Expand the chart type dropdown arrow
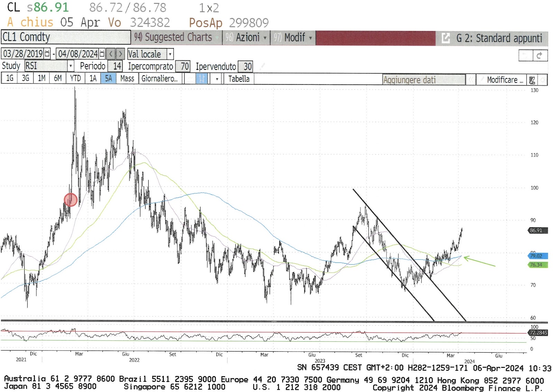The width and height of the screenshot is (553, 392). 217,79
